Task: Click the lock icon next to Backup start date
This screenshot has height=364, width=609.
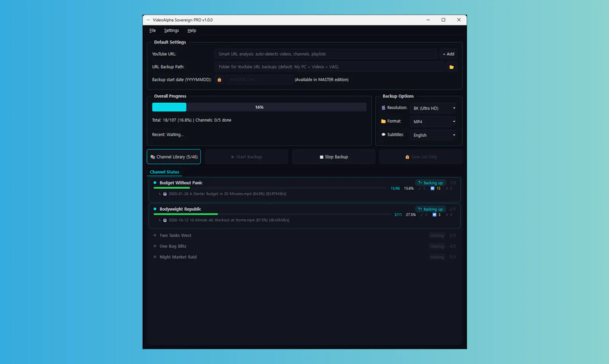Action: [x=219, y=80]
